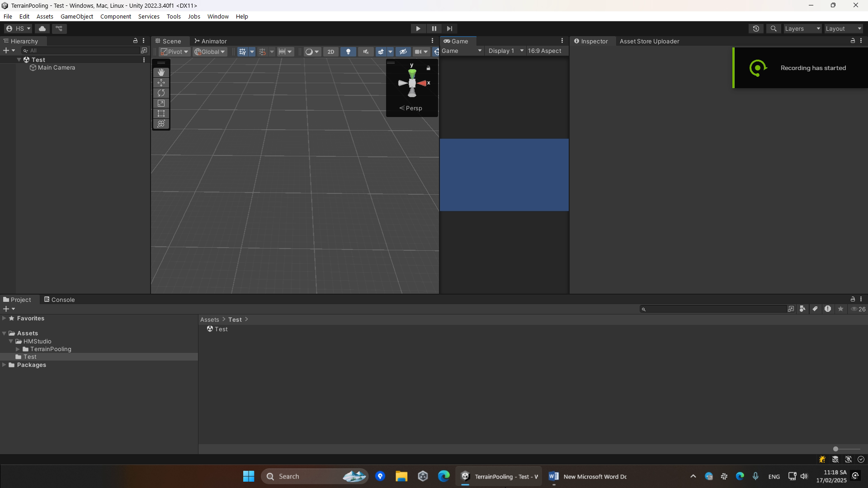Select the Hand view tool
The height and width of the screenshot is (488, 868).
(161, 72)
